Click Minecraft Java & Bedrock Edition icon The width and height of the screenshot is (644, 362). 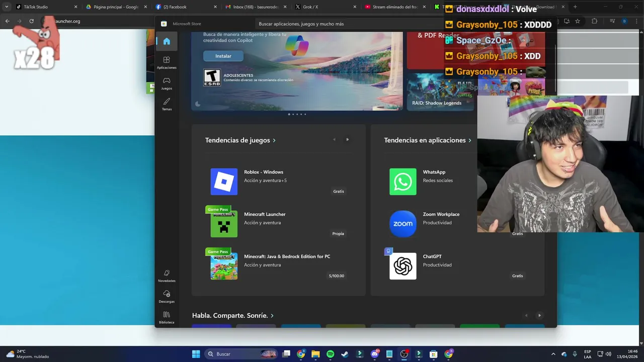point(224,266)
